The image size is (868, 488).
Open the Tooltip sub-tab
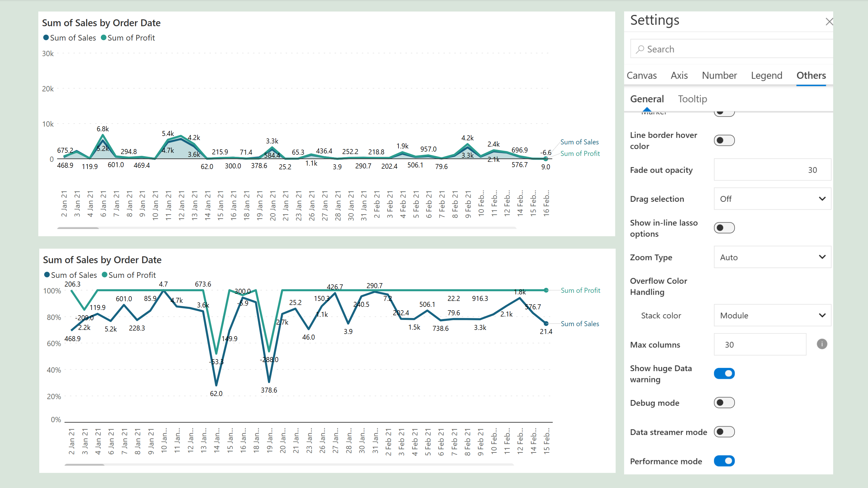pyautogui.click(x=692, y=99)
